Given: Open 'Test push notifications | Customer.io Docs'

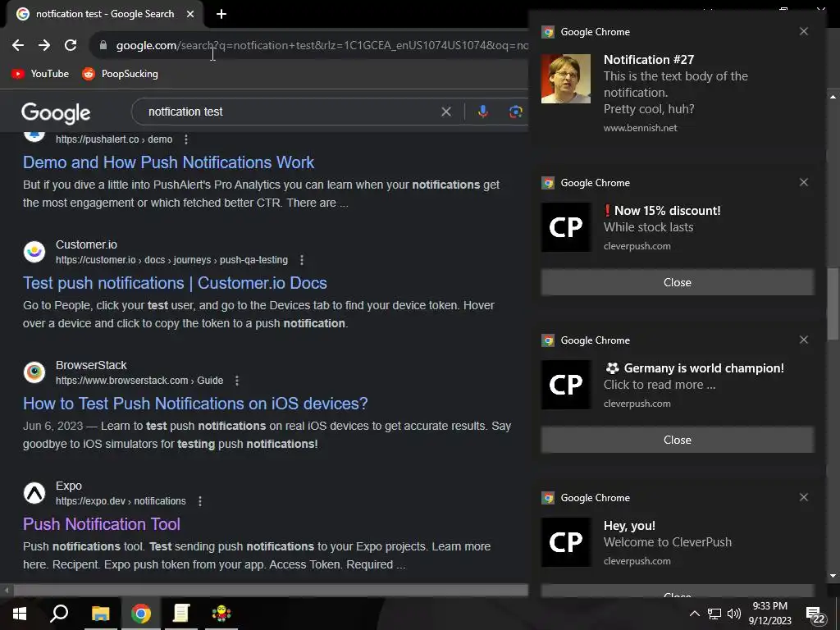Looking at the screenshot, I should tap(175, 283).
